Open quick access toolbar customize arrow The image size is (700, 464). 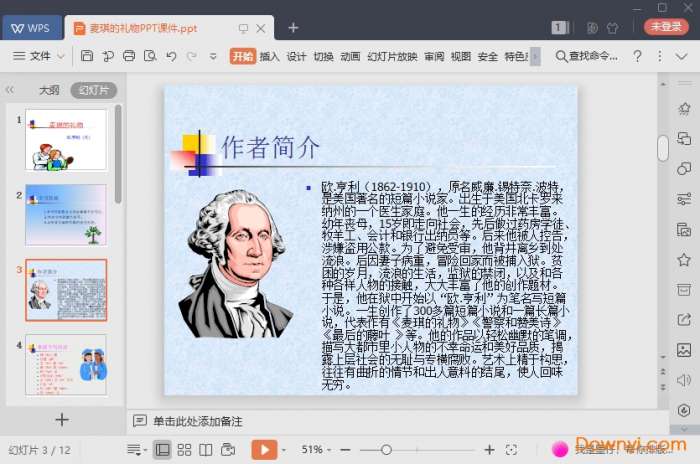pos(213,56)
